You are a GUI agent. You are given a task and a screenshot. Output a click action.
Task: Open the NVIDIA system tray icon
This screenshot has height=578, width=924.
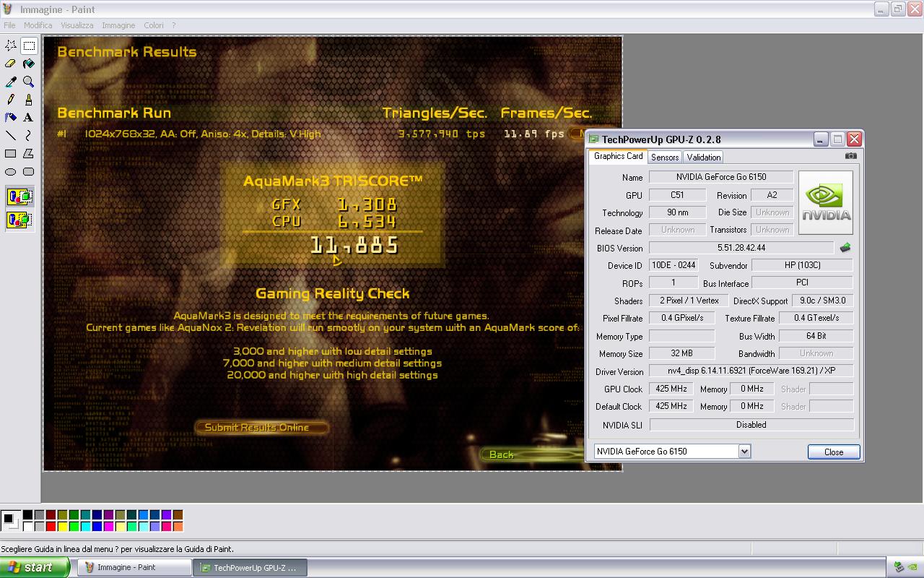pos(912,567)
